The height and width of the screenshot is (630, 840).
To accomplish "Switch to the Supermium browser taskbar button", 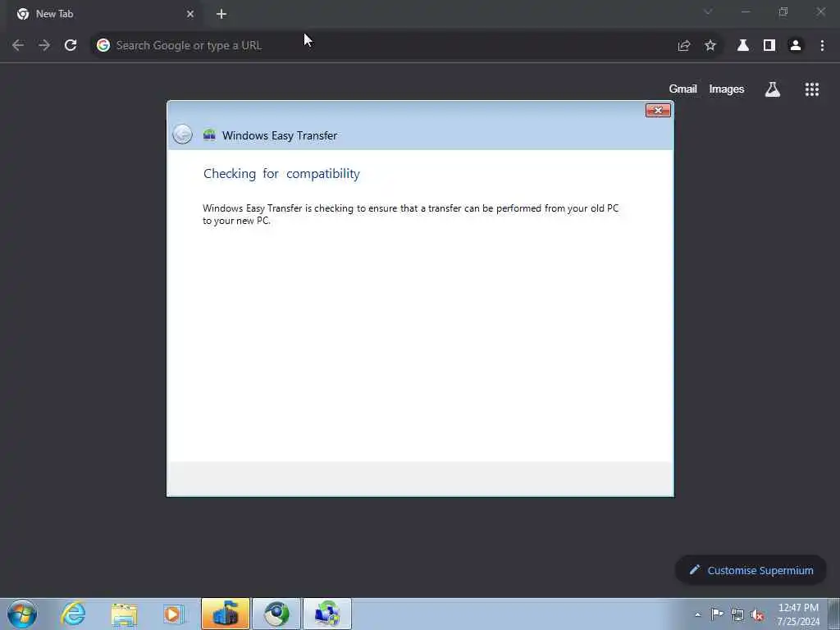I will [x=276, y=614].
